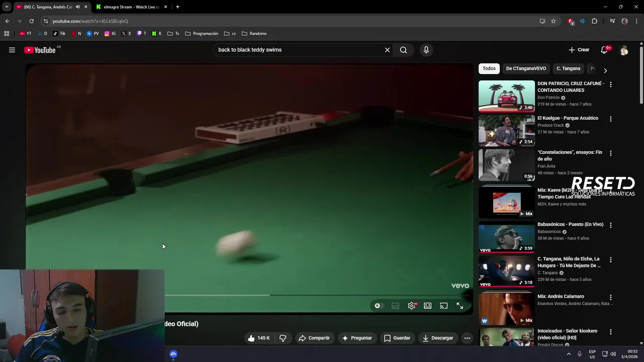Open options for Babasónicos Puesto video
The image size is (644, 362).
pyautogui.click(x=611, y=226)
